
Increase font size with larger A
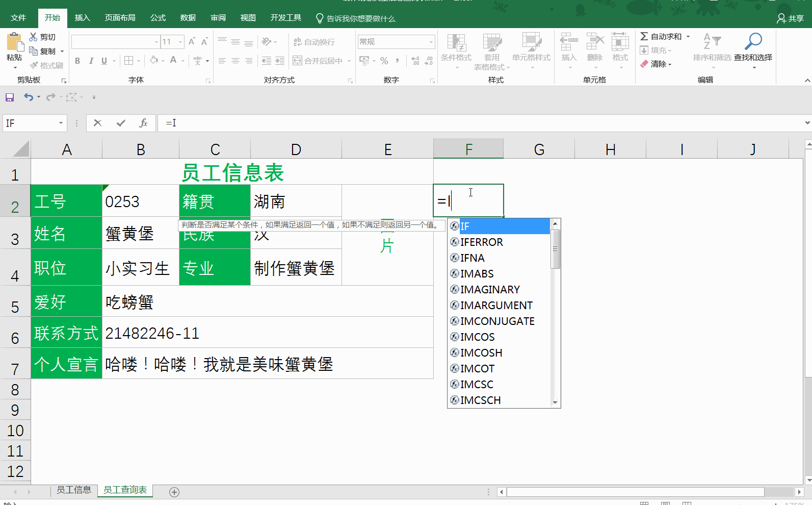(192, 42)
